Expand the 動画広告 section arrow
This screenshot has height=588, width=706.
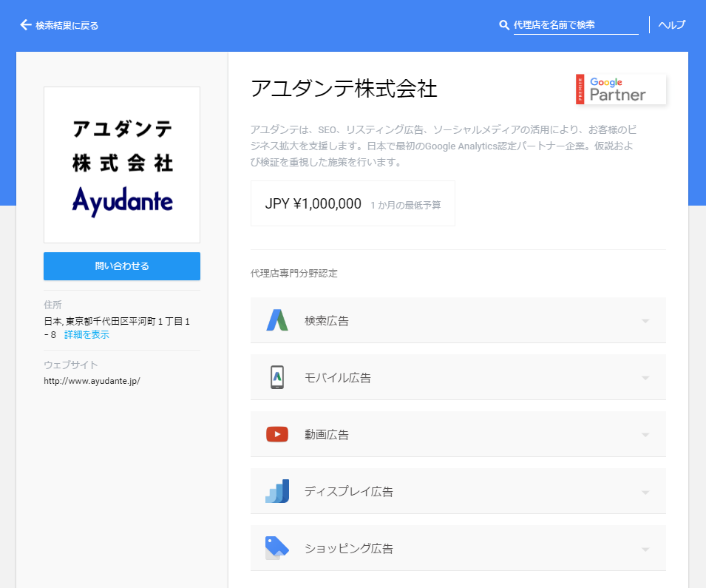coord(645,435)
